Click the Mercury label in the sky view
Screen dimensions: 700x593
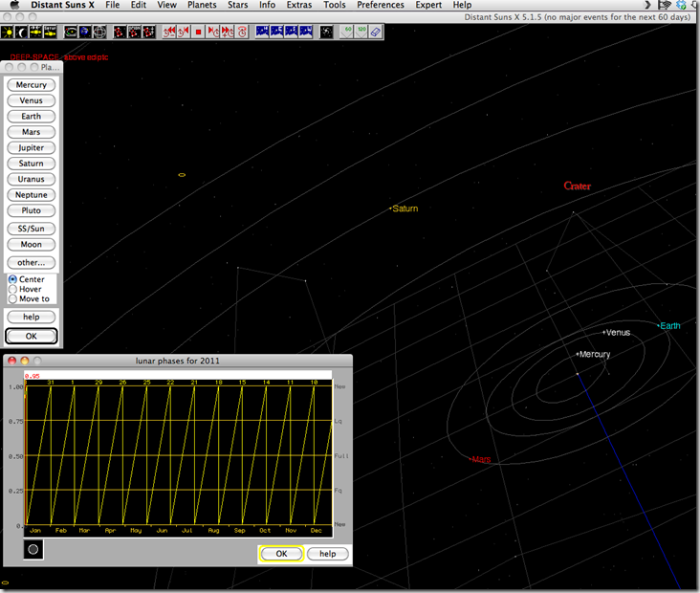pyautogui.click(x=595, y=355)
